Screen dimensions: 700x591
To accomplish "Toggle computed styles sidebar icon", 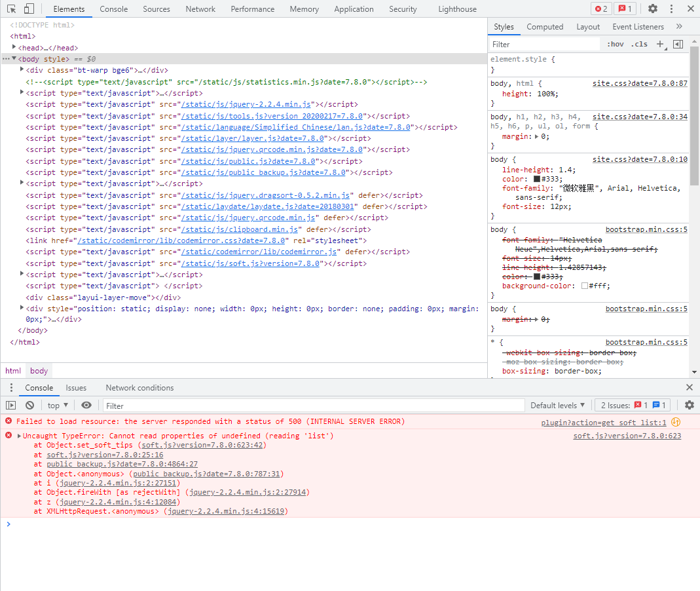I will (x=678, y=44).
